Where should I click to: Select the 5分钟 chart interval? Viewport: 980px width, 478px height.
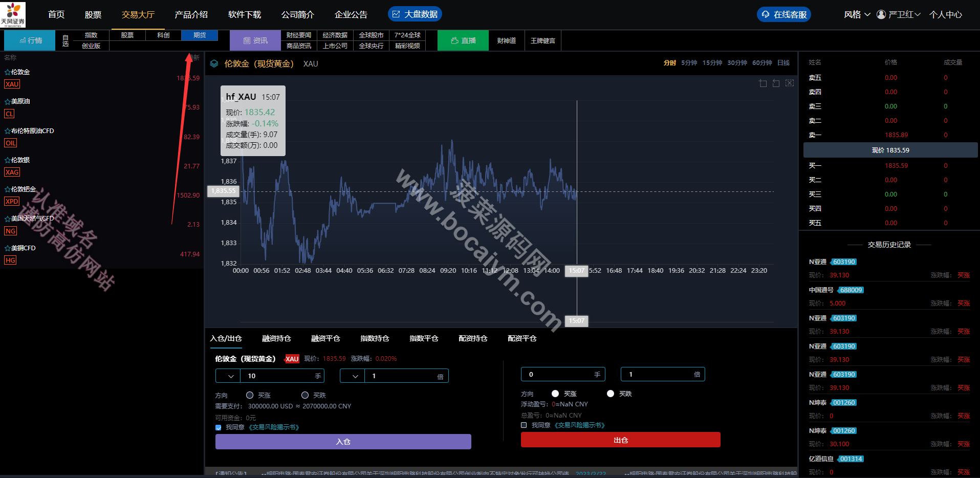click(689, 63)
